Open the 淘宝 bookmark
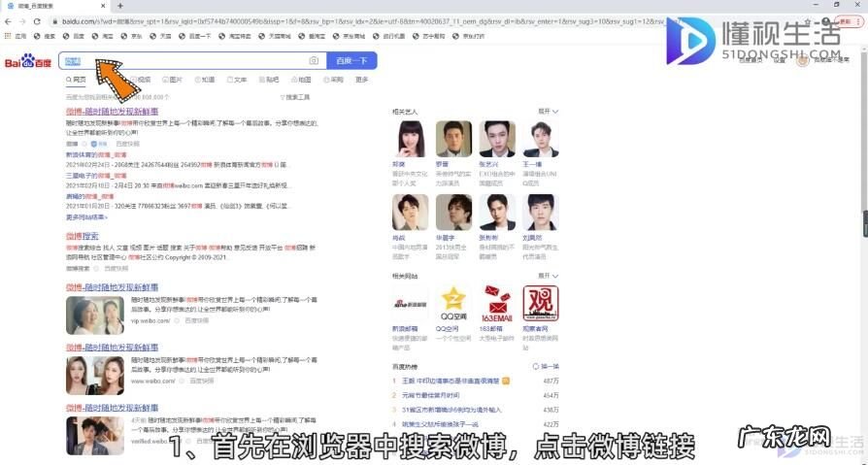 tap(103, 36)
